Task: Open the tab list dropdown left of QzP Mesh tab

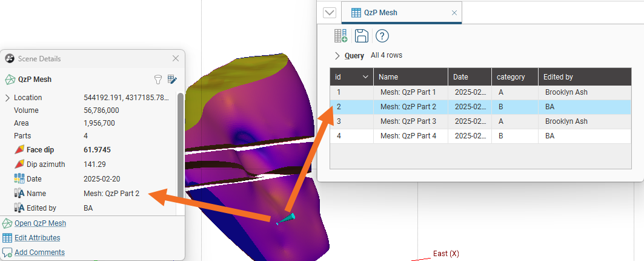Action: tap(330, 13)
